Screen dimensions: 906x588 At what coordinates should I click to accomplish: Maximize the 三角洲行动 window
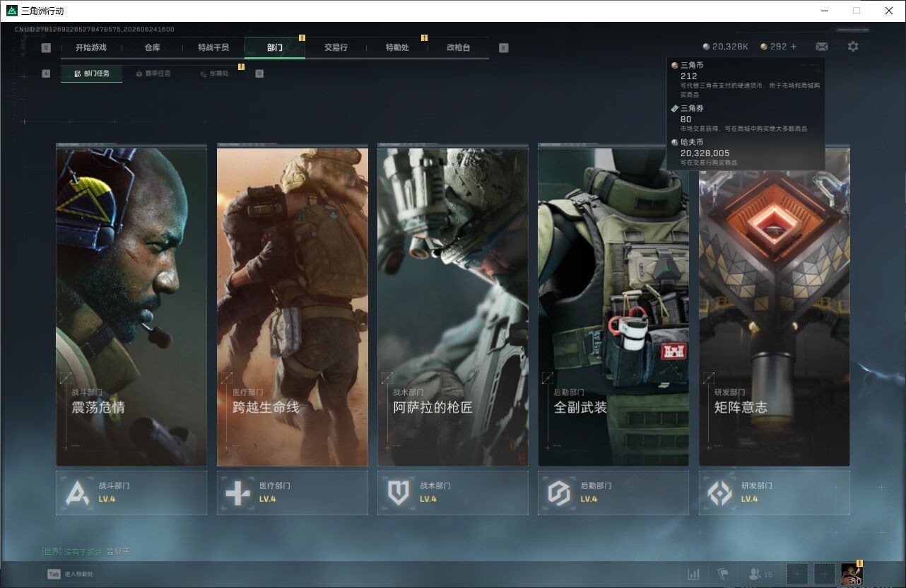click(x=857, y=11)
